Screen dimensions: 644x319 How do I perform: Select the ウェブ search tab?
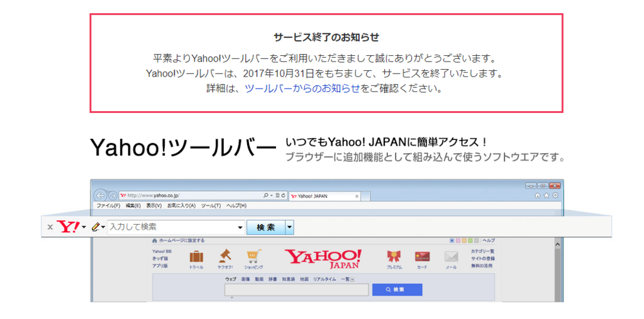pos(230,279)
